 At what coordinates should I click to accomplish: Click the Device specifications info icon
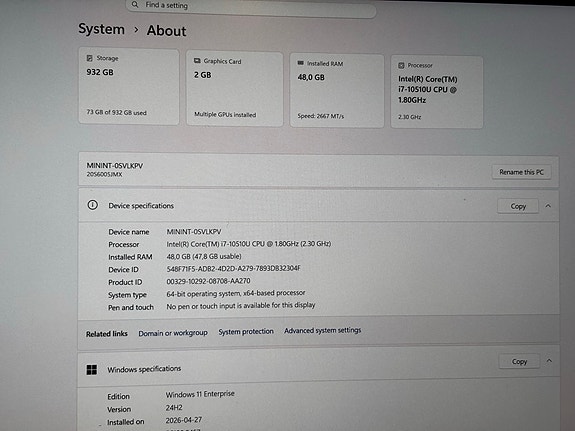click(x=92, y=205)
